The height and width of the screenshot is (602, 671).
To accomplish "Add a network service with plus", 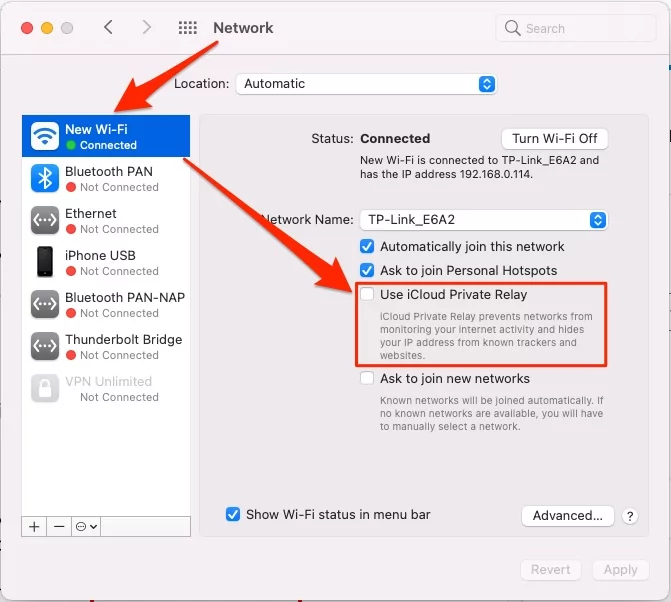I will click(34, 526).
